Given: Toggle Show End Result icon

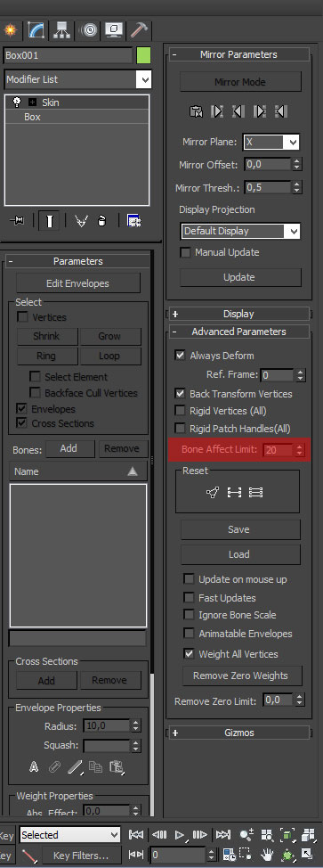Looking at the screenshot, I should click(x=49, y=221).
